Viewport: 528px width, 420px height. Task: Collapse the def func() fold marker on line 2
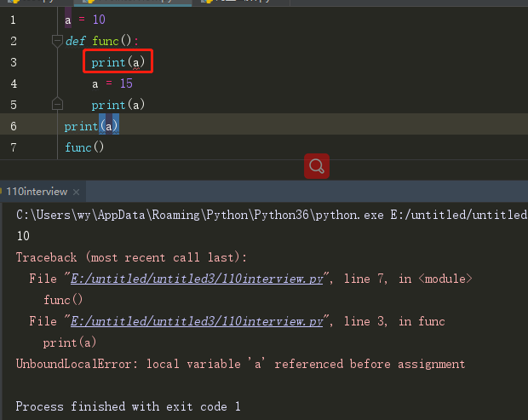point(57,41)
